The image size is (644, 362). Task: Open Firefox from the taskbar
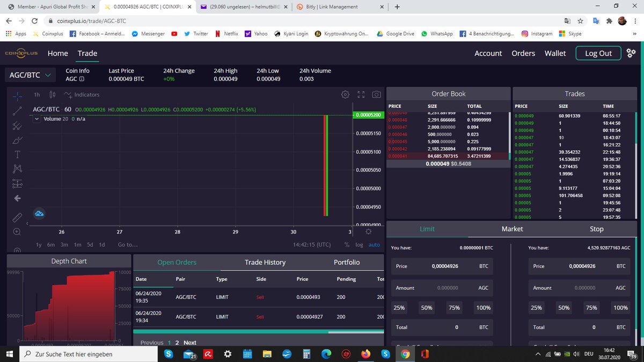(x=365, y=354)
